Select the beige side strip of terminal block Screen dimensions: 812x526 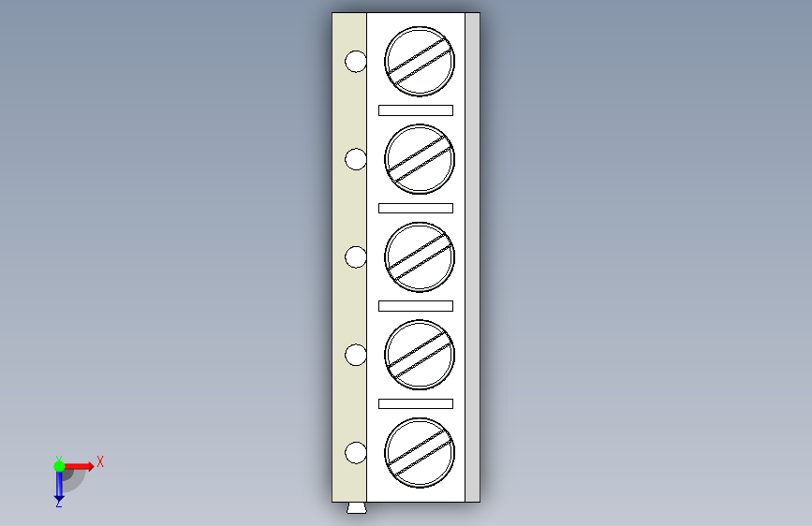click(349, 257)
